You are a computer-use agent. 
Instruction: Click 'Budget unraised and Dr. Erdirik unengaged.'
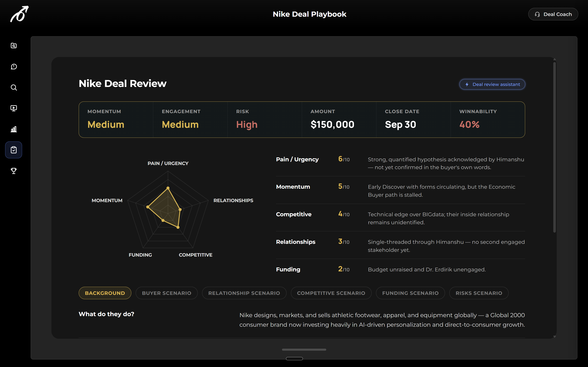click(x=427, y=270)
